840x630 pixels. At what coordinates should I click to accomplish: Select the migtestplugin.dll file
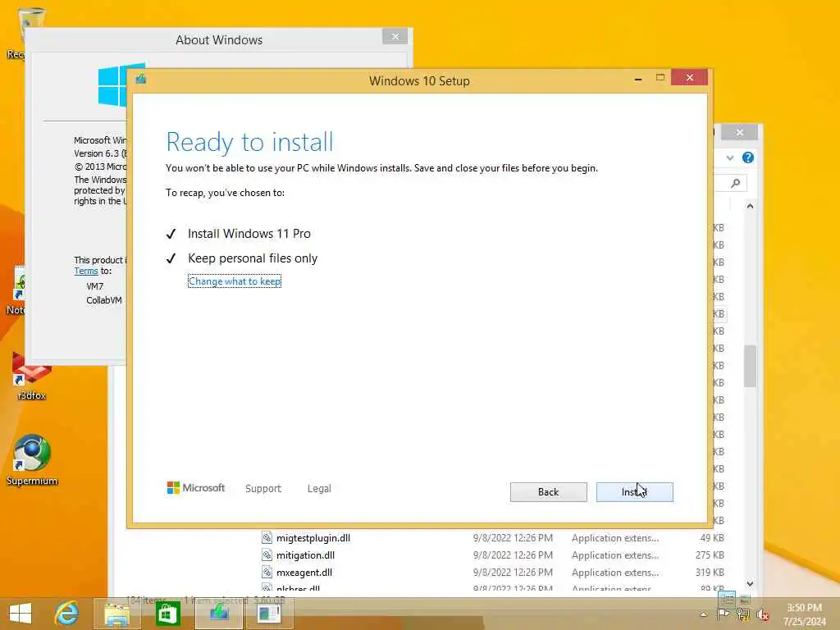coord(313,538)
